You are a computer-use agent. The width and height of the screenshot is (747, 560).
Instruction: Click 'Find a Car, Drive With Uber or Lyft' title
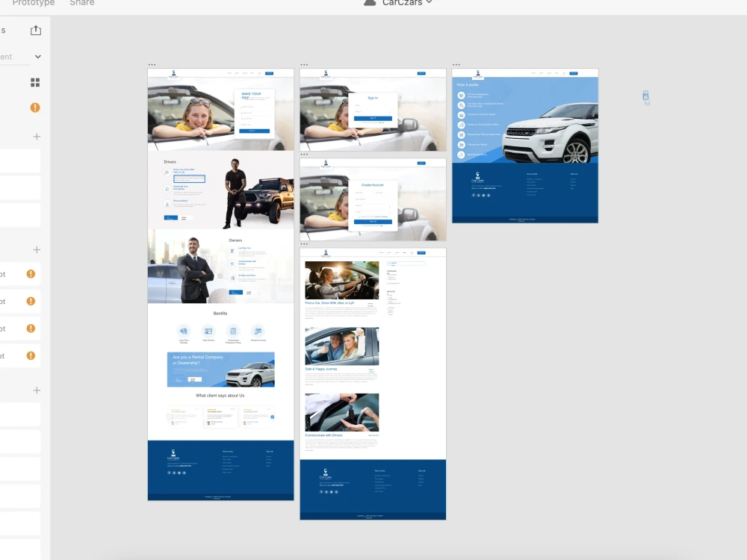[x=329, y=303]
